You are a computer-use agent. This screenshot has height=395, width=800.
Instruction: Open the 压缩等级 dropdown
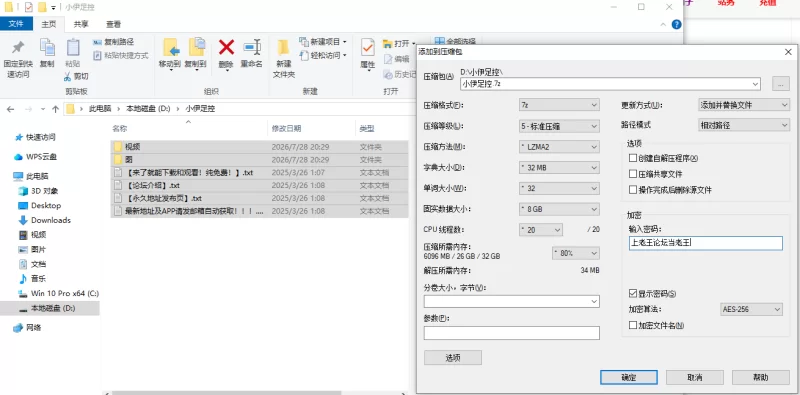point(559,126)
